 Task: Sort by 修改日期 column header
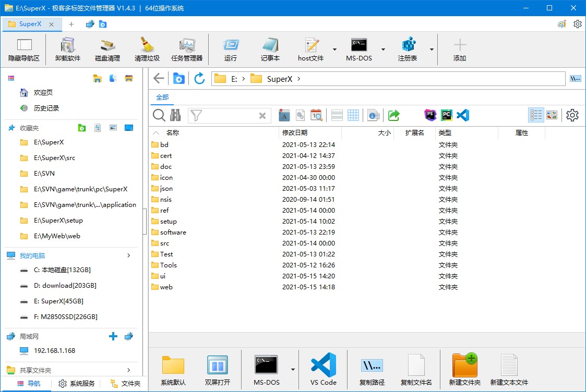pos(295,132)
